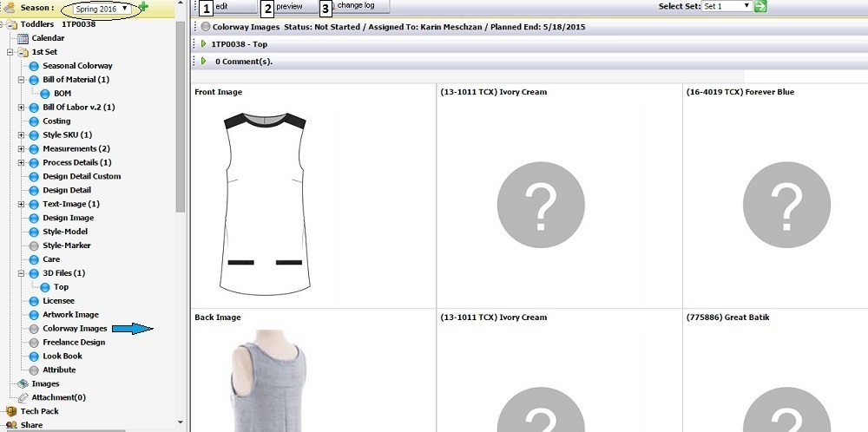The image size is (868, 432).
Task: Expand the Bill Of Labor v.2 (1) node
Action: [x=21, y=108]
